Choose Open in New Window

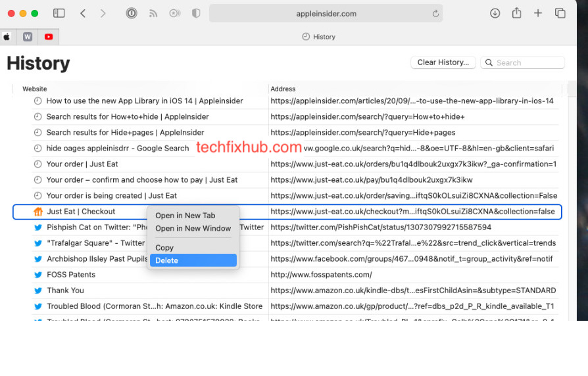193,228
